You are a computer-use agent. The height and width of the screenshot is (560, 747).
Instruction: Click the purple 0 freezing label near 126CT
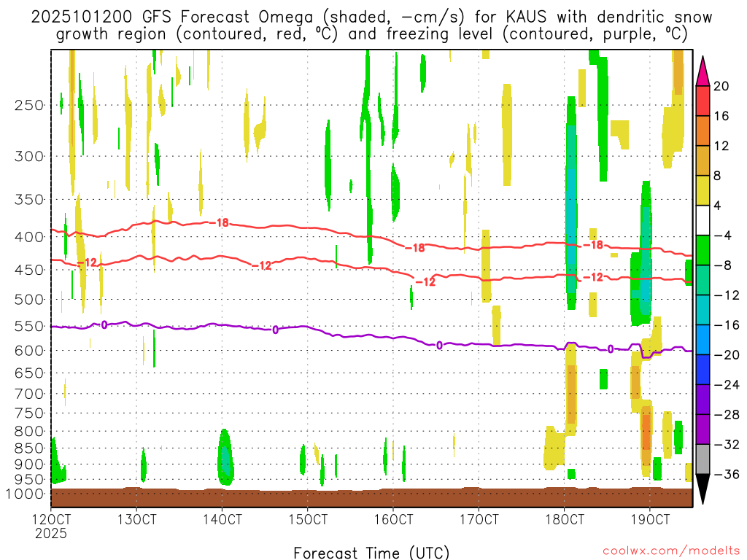point(104,324)
